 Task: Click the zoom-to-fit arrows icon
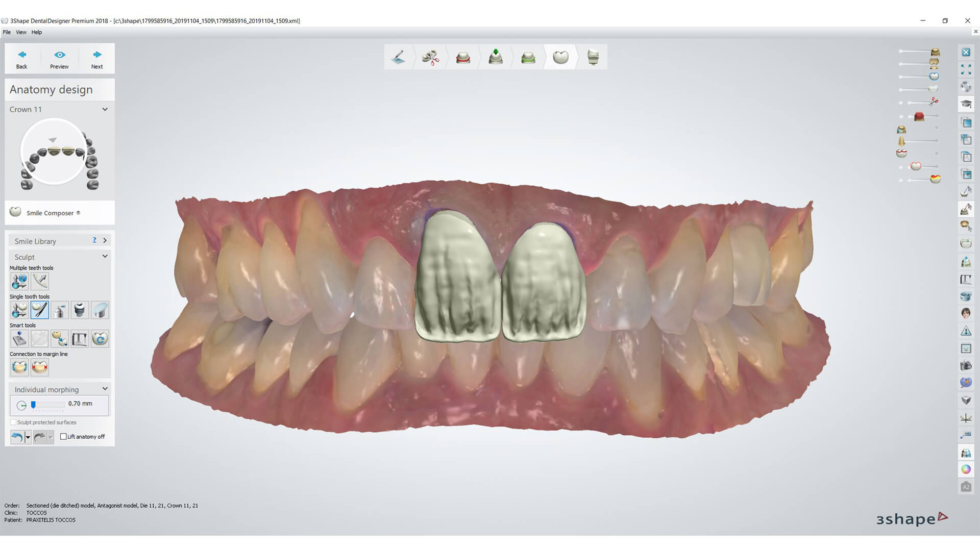coord(966,69)
